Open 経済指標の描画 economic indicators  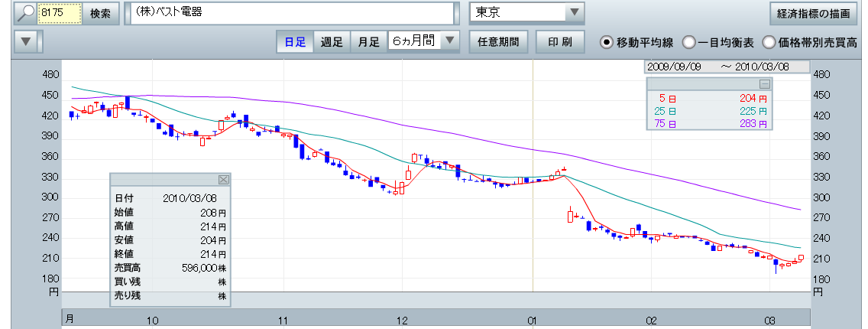tap(813, 14)
